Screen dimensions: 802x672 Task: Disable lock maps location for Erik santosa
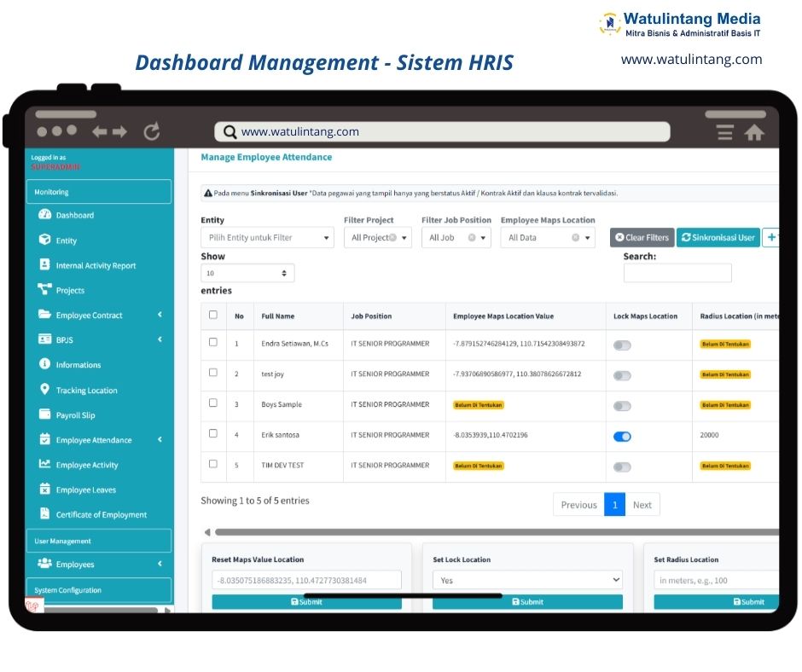pyautogui.click(x=623, y=437)
